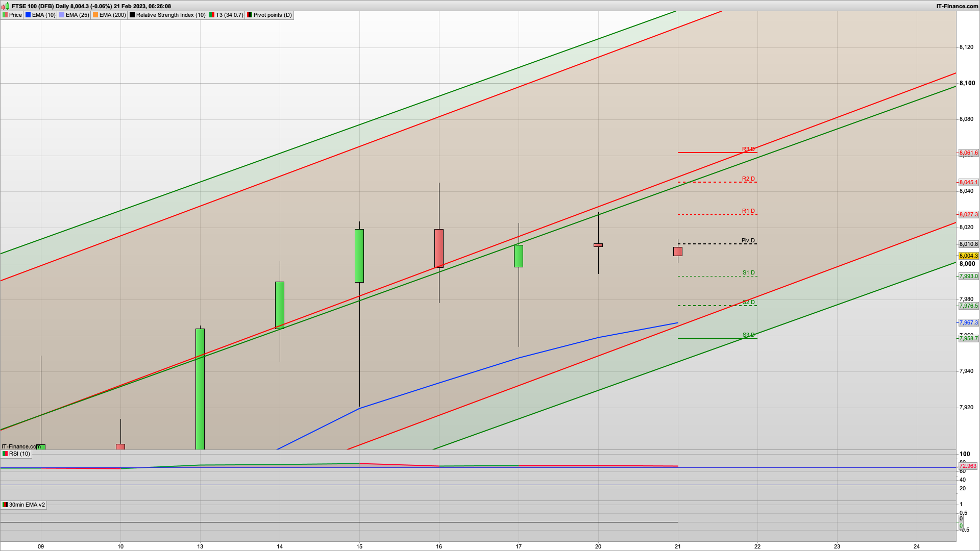
Task: Click the blue EMA (10) swatch
Action: coord(28,15)
